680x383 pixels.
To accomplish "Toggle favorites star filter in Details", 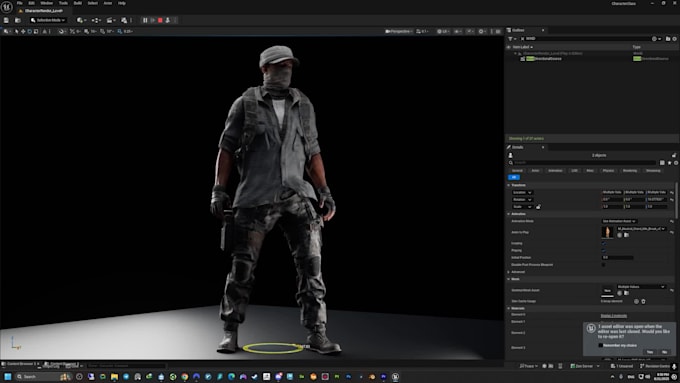I will pos(669,163).
